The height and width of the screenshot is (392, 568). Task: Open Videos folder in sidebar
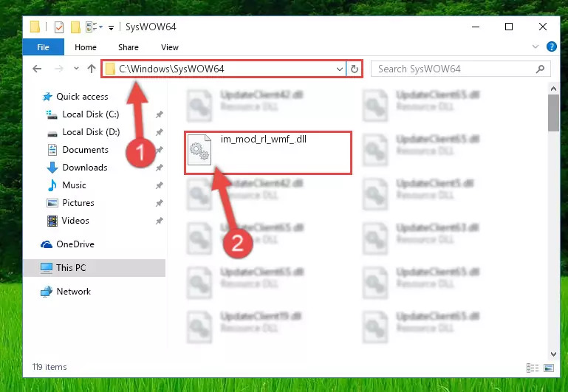75,221
